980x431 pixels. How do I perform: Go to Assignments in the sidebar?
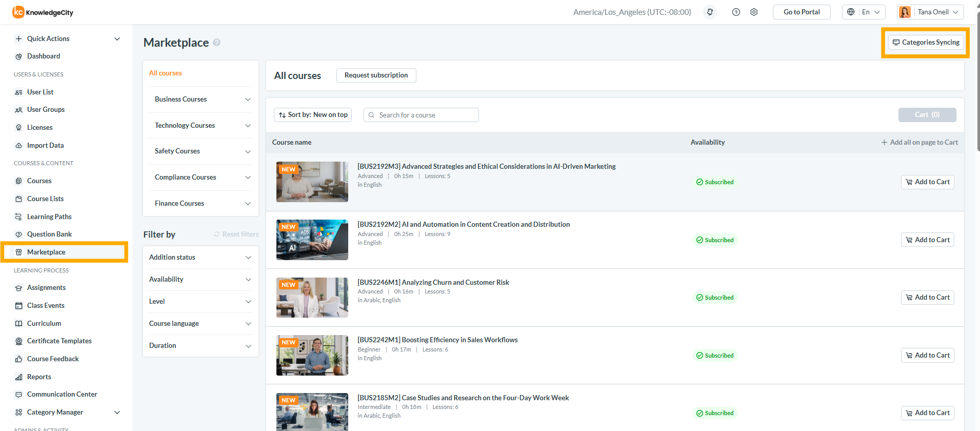[46, 288]
